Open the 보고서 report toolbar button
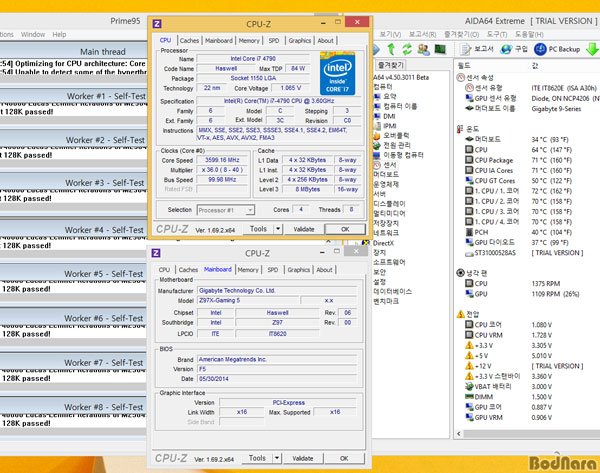Viewport: 600px width, 473px height. (477, 49)
